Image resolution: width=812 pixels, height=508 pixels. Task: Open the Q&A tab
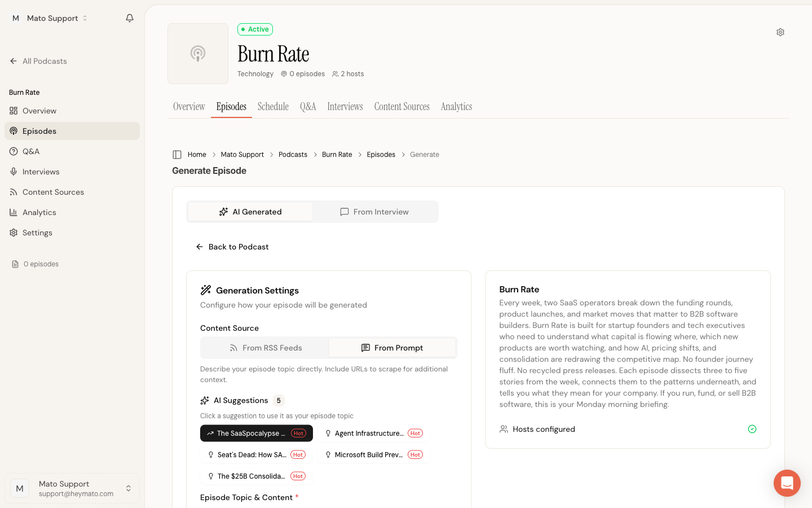pyautogui.click(x=308, y=107)
